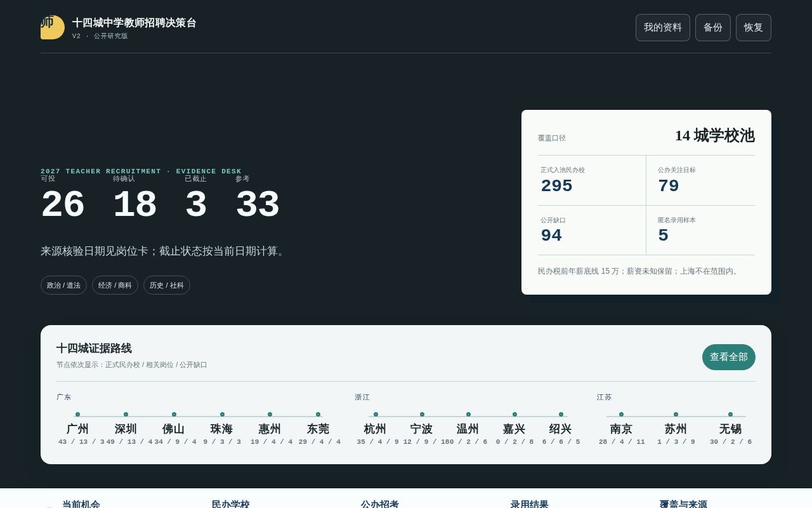Image resolution: width=812 pixels, height=508 pixels.
Task: Select the 惠州 city node
Action: tap(270, 429)
